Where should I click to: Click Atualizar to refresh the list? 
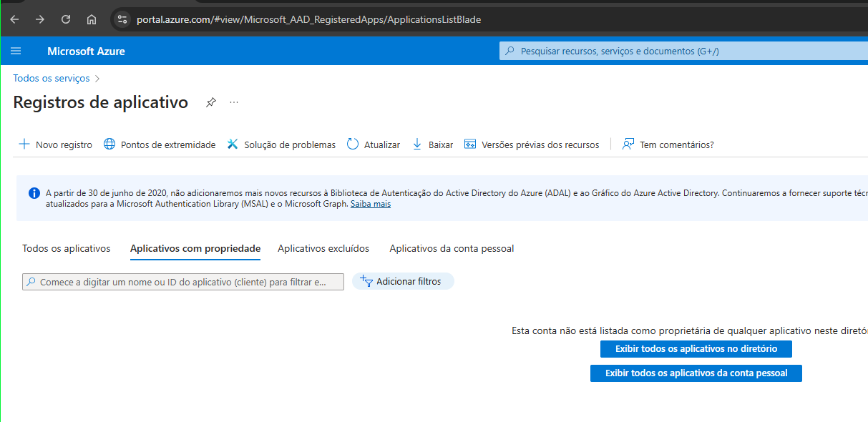[382, 144]
